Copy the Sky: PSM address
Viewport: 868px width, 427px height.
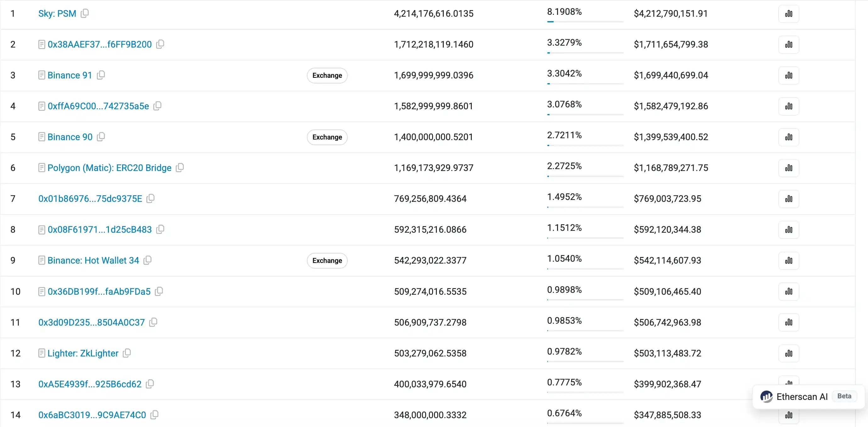pyautogui.click(x=85, y=13)
